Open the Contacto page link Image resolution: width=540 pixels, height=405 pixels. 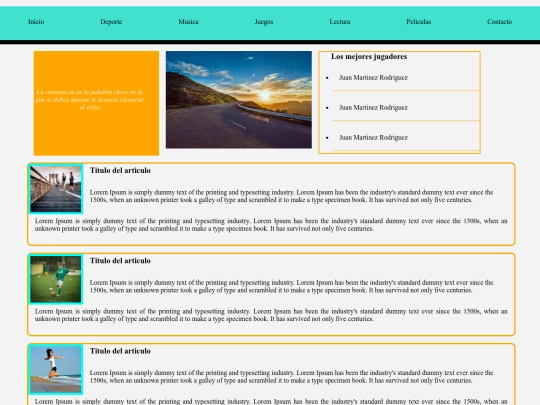[499, 22]
